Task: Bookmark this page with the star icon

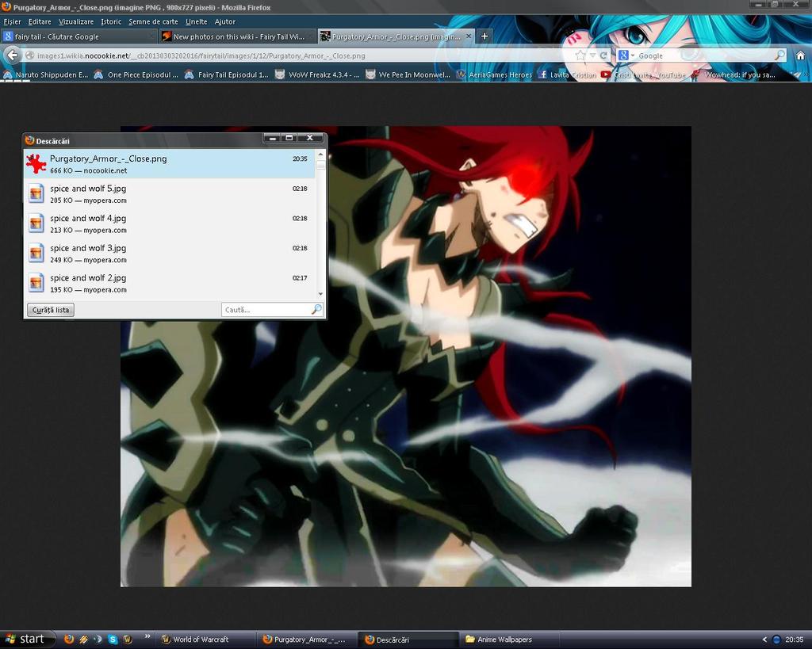Action: point(581,55)
